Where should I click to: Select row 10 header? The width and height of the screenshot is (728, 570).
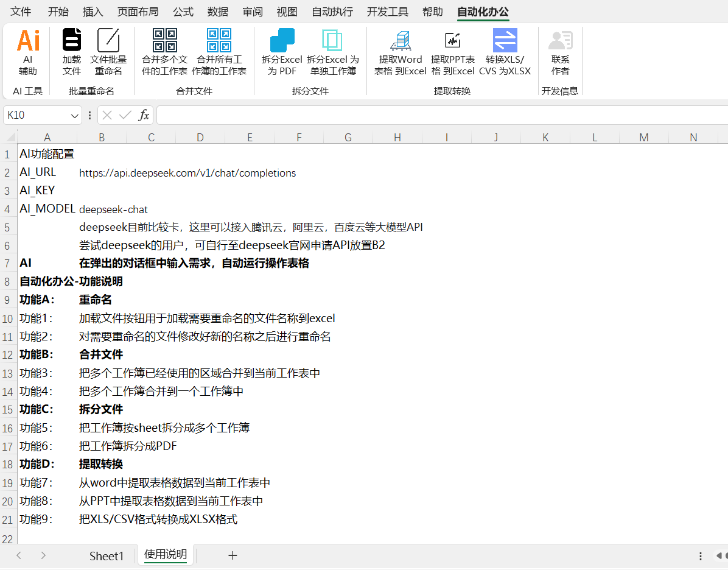[x=7, y=318]
